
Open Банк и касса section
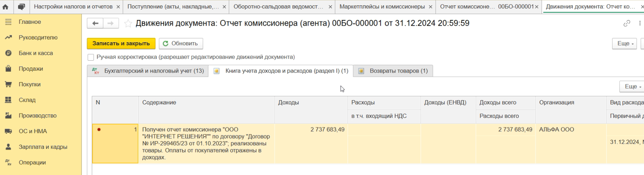tap(36, 53)
